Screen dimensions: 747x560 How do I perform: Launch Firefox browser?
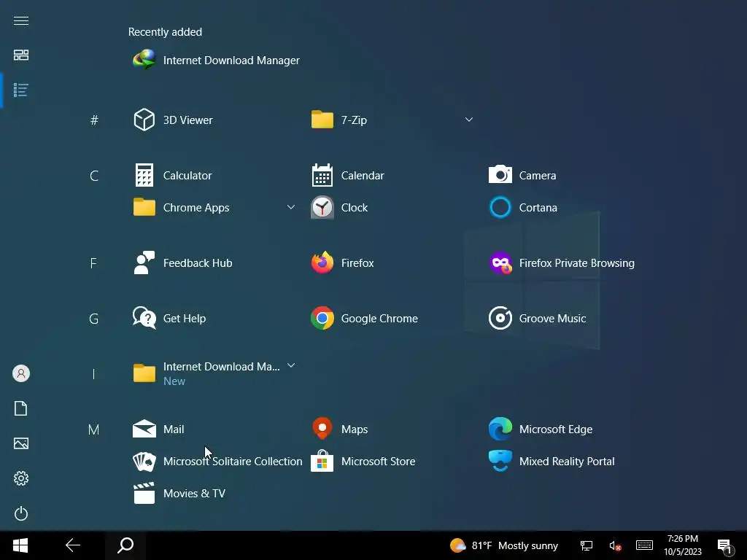click(343, 263)
